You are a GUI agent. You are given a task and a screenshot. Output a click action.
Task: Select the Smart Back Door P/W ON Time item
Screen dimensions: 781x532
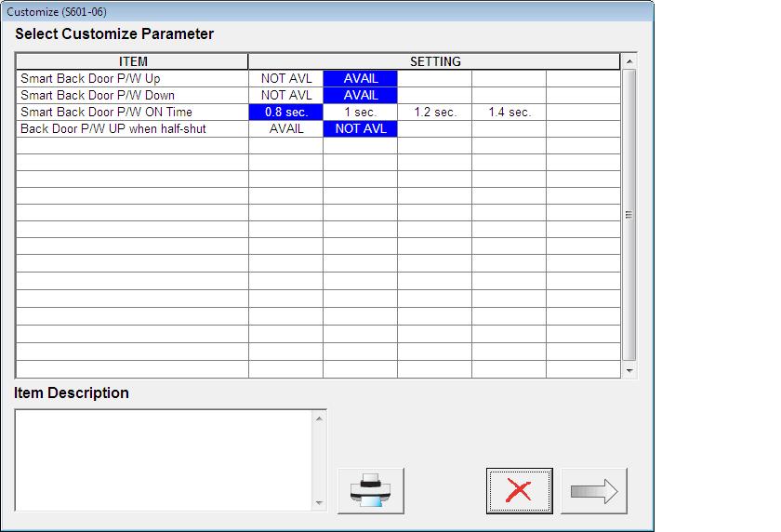coord(132,113)
